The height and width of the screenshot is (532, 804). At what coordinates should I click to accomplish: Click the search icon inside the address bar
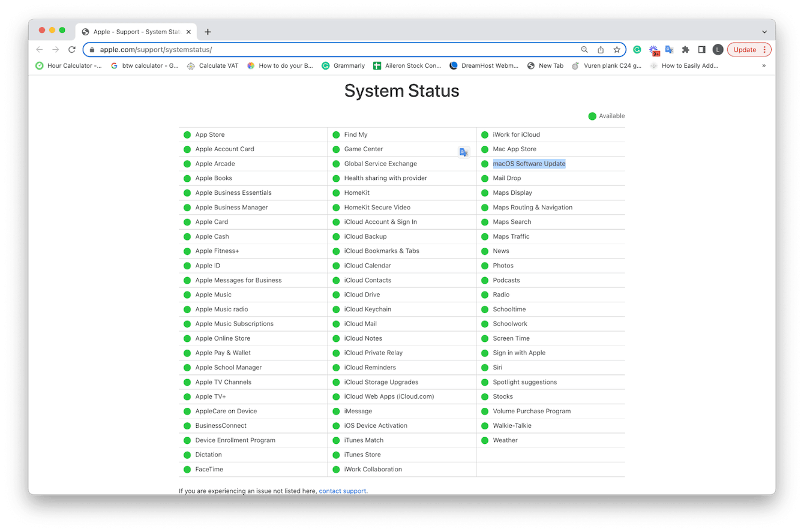584,50
